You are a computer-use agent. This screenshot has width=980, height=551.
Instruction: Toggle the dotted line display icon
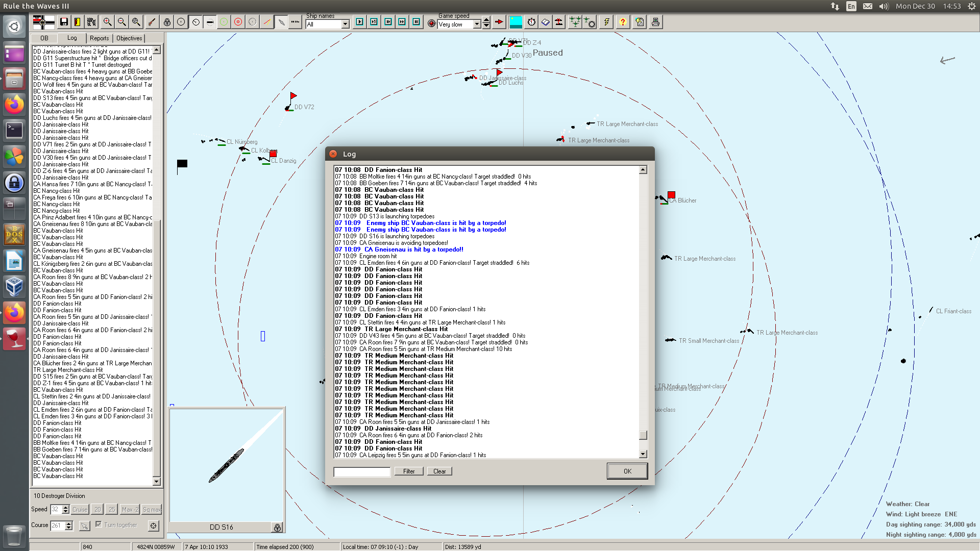pyautogui.click(x=295, y=22)
